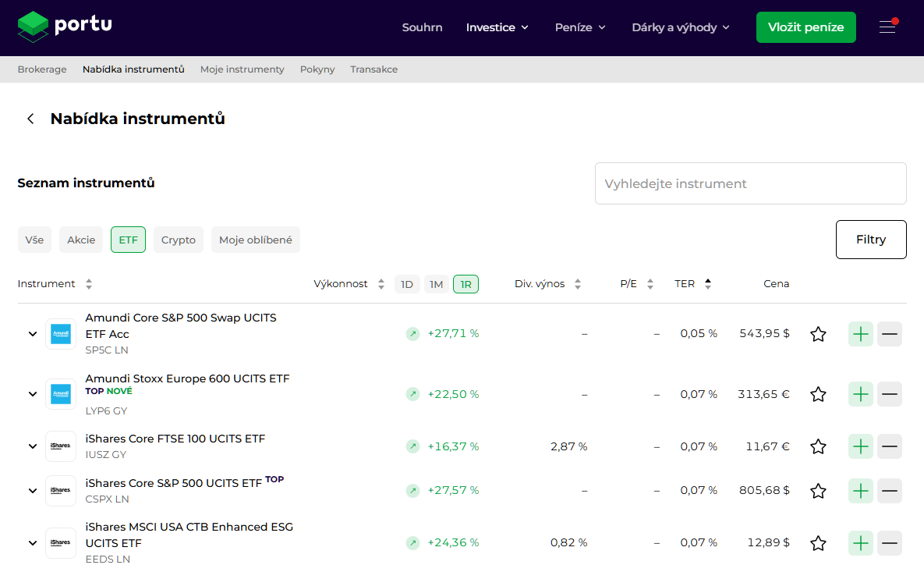Click minus for Amundi Stoxx Europe 600
924x565 pixels.
[x=890, y=394]
